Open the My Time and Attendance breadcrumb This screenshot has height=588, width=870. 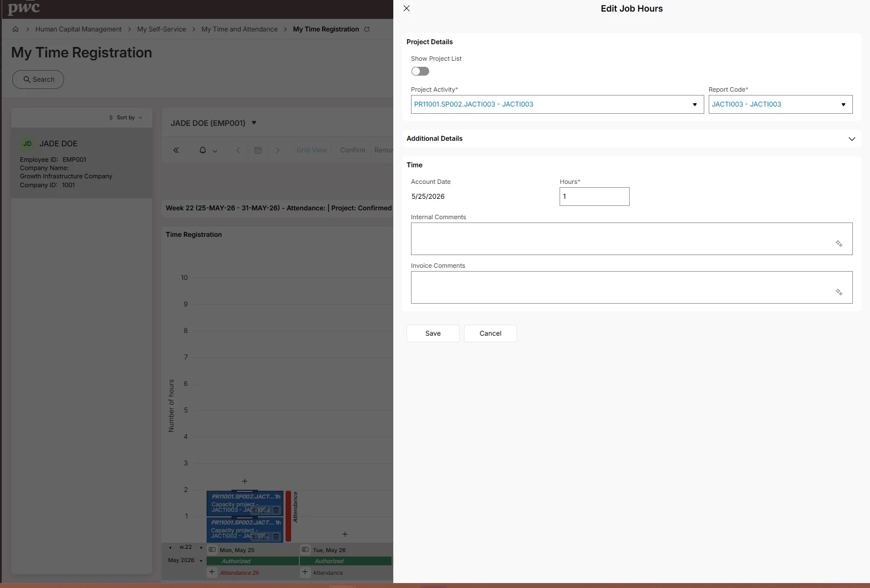pyautogui.click(x=239, y=29)
